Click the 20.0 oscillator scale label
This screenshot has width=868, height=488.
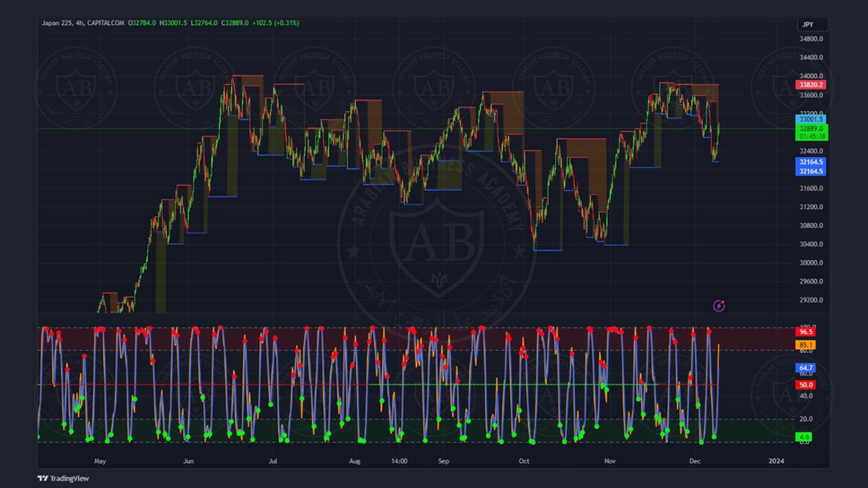pos(806,419)
